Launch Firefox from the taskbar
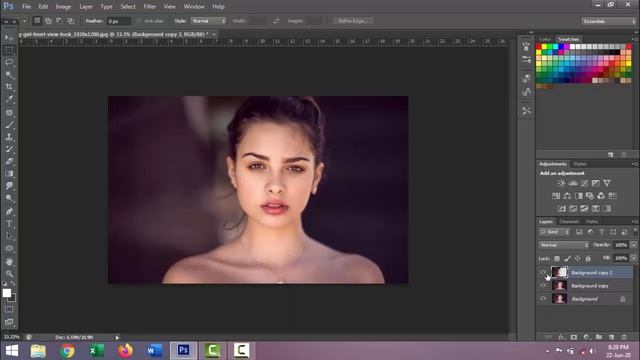 [x=125, y=351]
